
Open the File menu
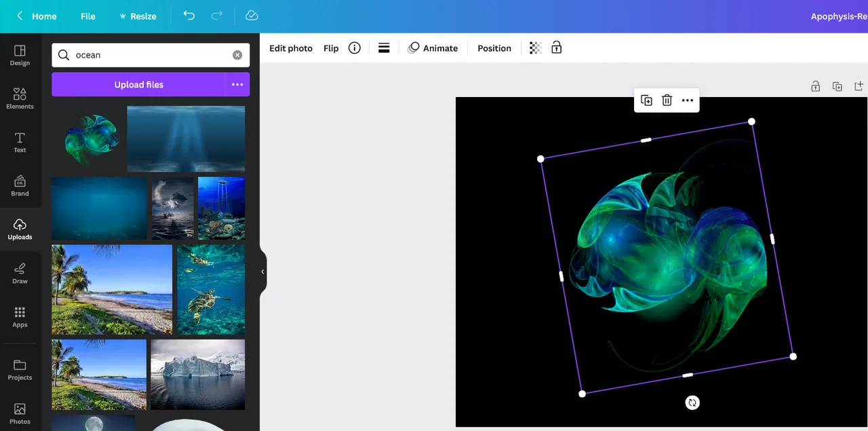coord(88,16)
